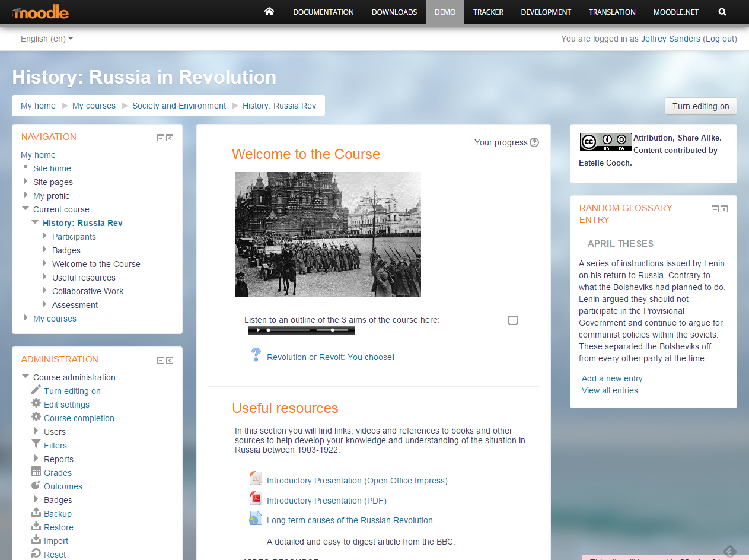Expand My courses in Navigation tree
Viewport: 749px width, 560px height.
point(26,318)
